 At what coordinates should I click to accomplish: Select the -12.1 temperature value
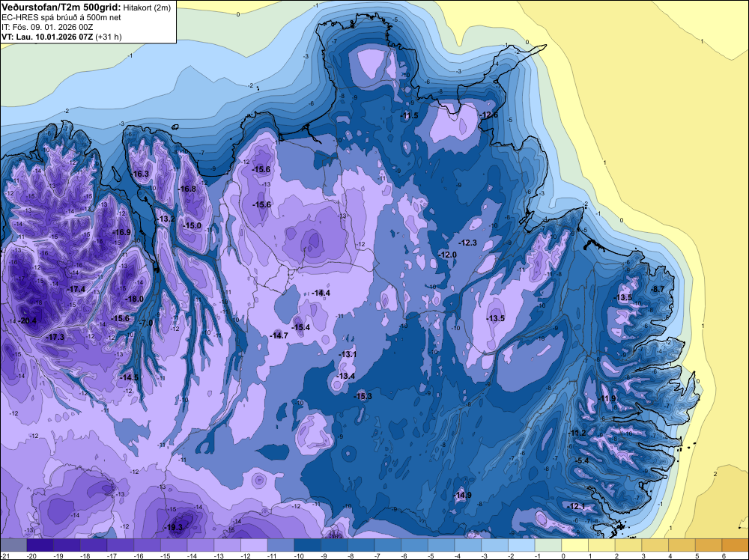575,506
